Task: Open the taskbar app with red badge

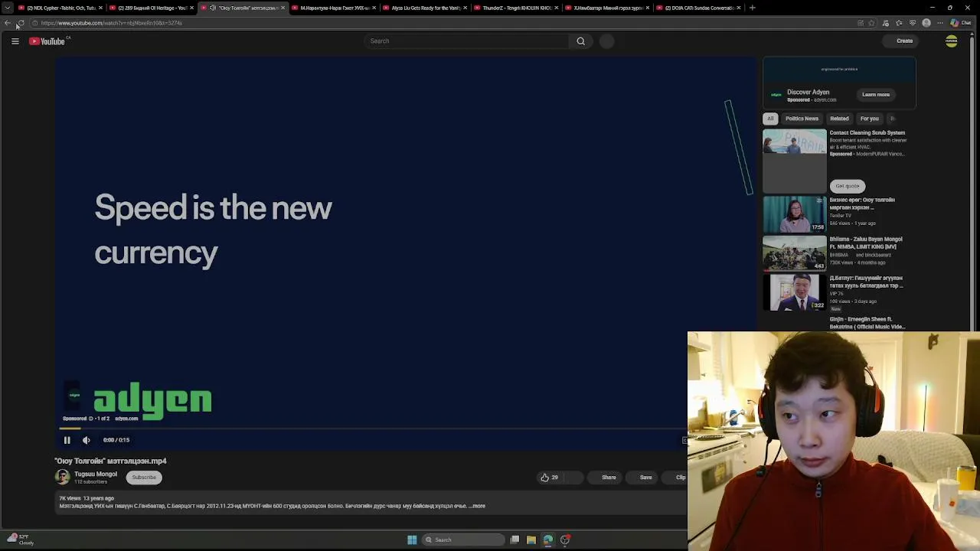Action: pyautogui.click(x=565, y=540)
